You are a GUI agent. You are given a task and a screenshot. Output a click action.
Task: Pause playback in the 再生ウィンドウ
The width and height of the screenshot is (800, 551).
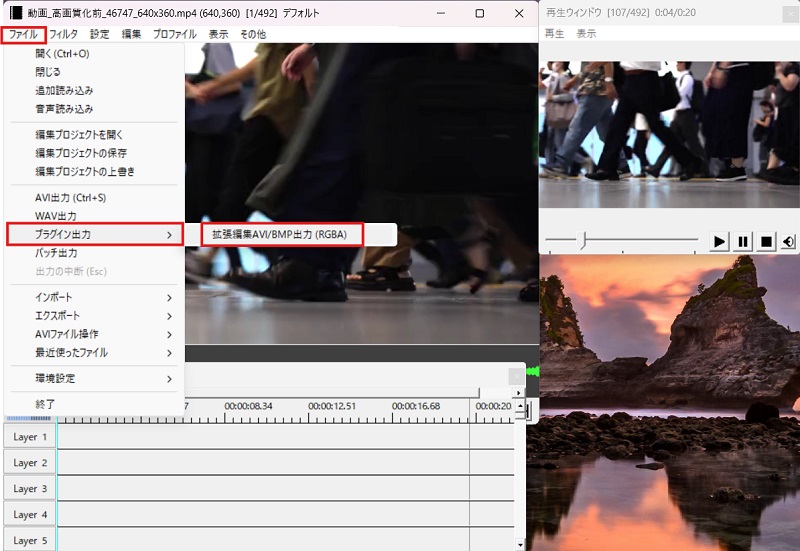tap(743, 241)
